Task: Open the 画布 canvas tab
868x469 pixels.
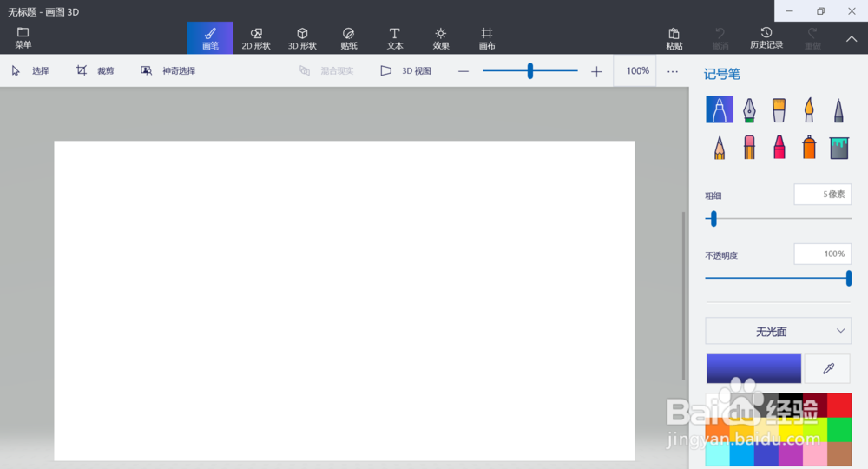Action: click(487, 37)
